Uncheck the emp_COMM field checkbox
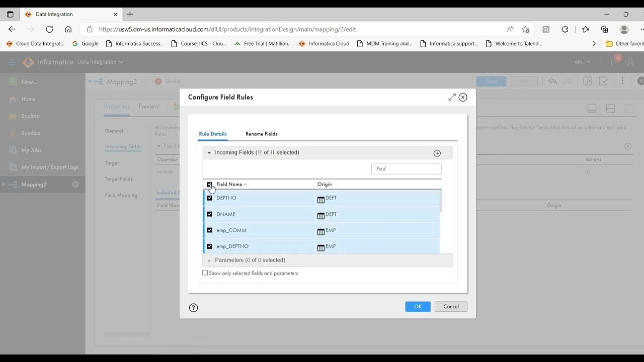The height and width of the screenshot is (362, 644). pos(210,230)
